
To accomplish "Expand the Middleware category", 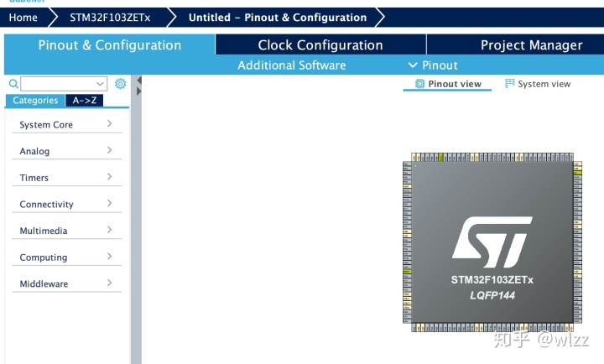I will pos(66,283).
